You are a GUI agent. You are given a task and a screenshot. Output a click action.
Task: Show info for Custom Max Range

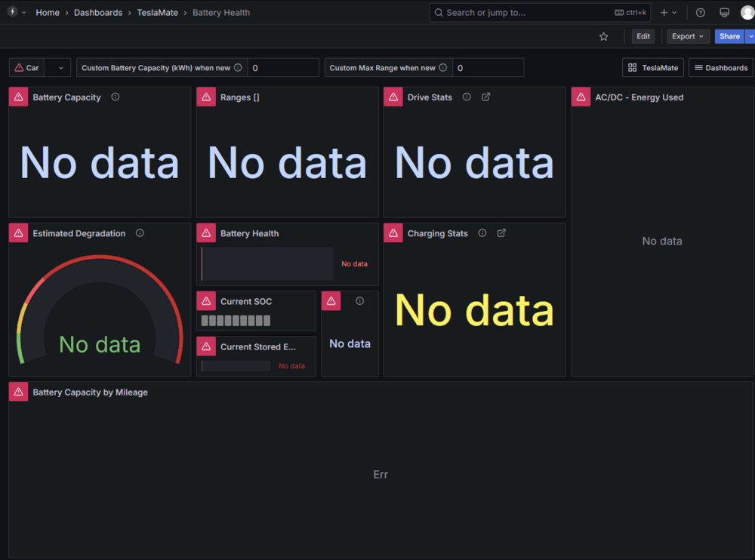click(x=443, y=68)
